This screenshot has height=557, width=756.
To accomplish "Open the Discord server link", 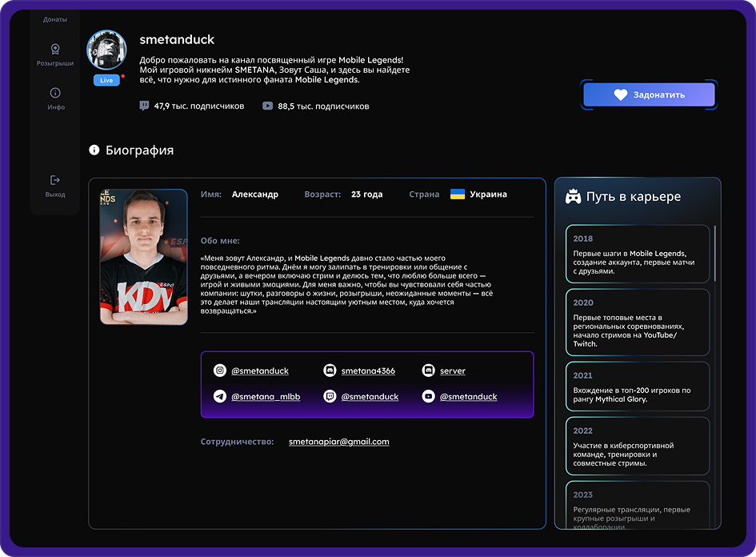I will 453,371.
